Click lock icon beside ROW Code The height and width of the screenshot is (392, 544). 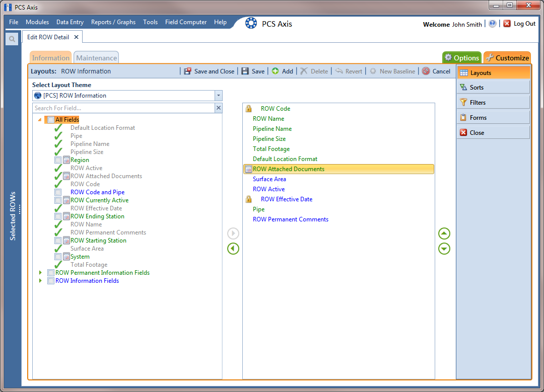click(248, 109)
